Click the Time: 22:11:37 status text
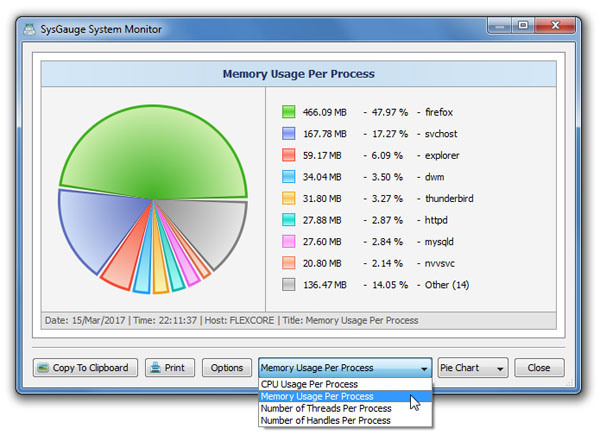Screen dimensions: 600x435 click(165, 321)
